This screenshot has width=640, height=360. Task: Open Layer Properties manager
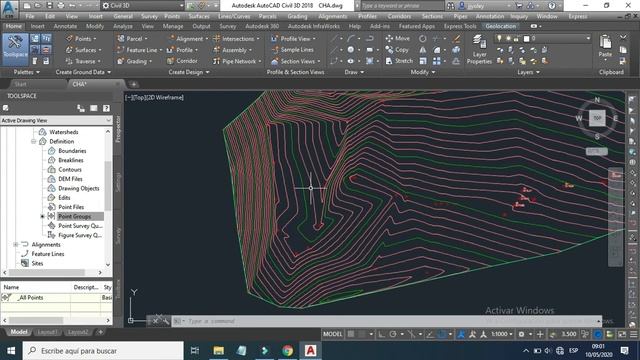(479, 50)
